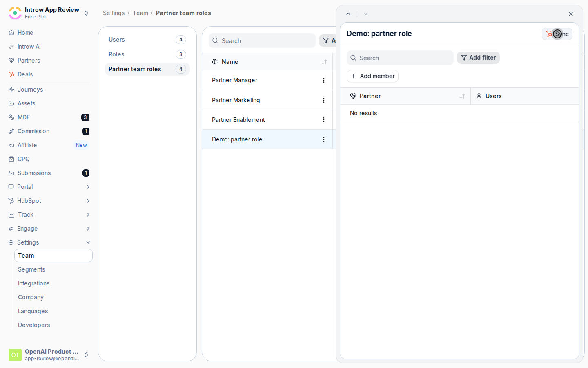Go to previous record with up chevron
The height and width of the screenshot is (368, 588).
tap(348, 14)
